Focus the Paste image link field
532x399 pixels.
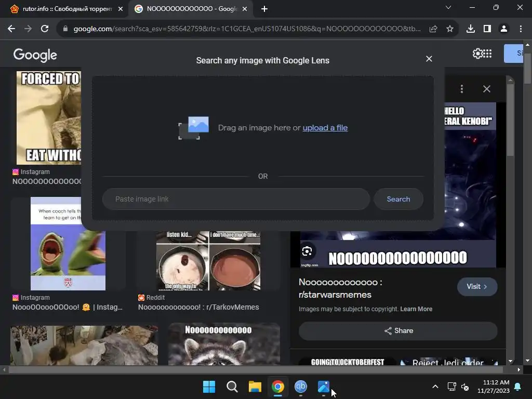coord(236,199)
